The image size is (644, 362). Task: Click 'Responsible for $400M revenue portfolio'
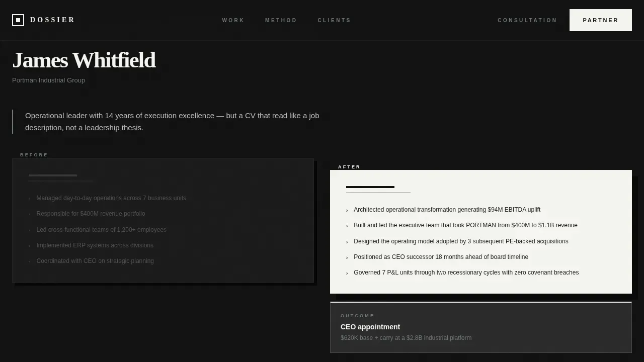[x=91, y=214]
